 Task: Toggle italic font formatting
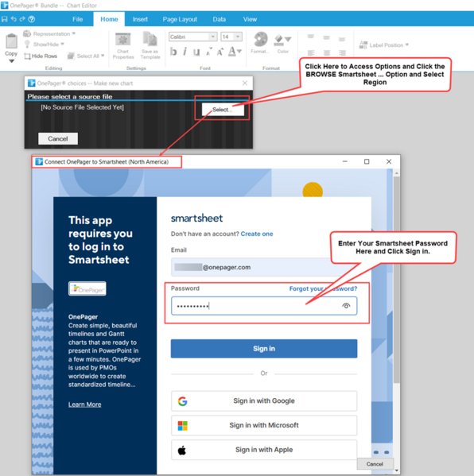pyautogui.click(x=185, y=52)
